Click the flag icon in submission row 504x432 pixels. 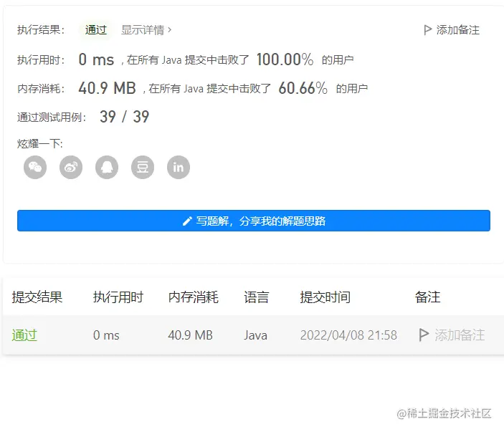(424, 335)
